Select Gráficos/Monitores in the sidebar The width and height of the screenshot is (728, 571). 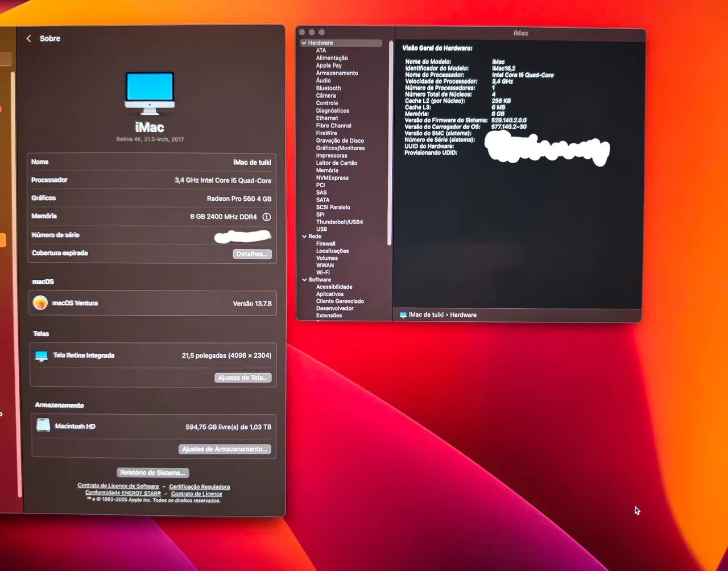pos(341,148)
